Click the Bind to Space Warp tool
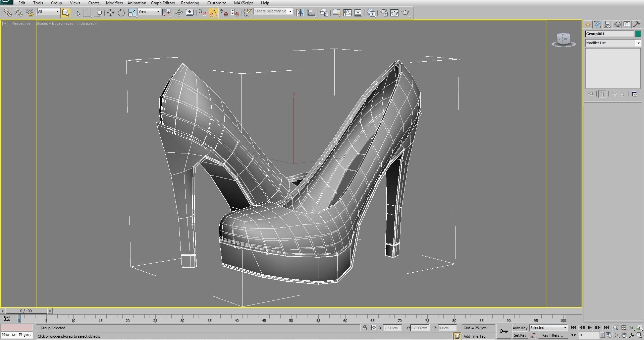644x340 pixels. 30,13
